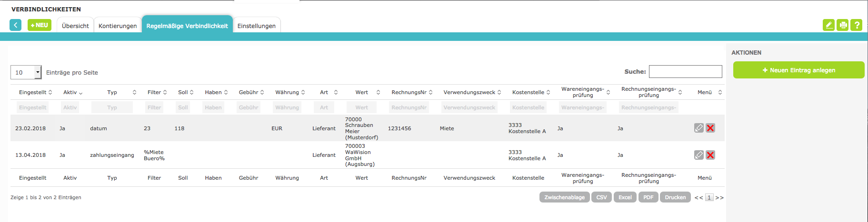Click the green pencil edit icon

tap(828, 25)
